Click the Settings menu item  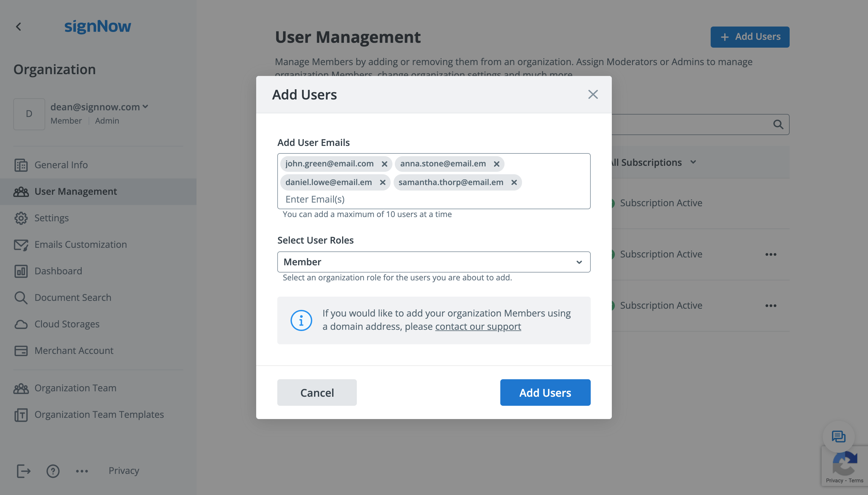point(51,218)
